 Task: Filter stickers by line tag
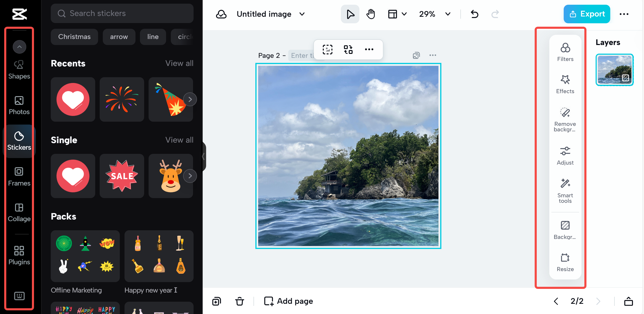153,37
